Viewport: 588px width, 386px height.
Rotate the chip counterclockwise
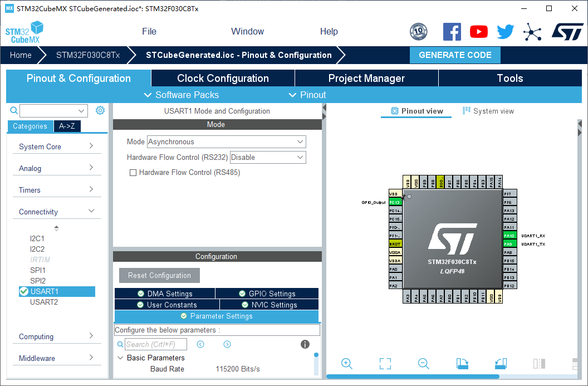click(500, 364)
